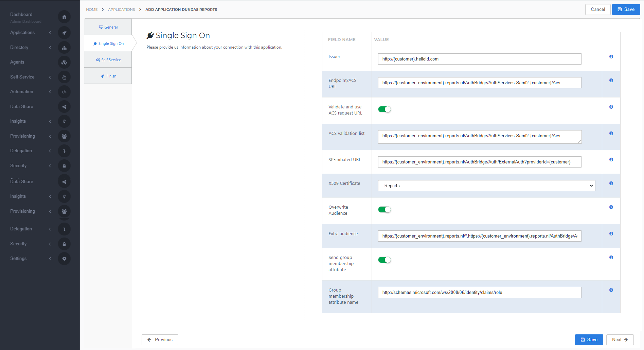
Task: Click the Single Sign On page heading
Action: click(x=178, y=35)
